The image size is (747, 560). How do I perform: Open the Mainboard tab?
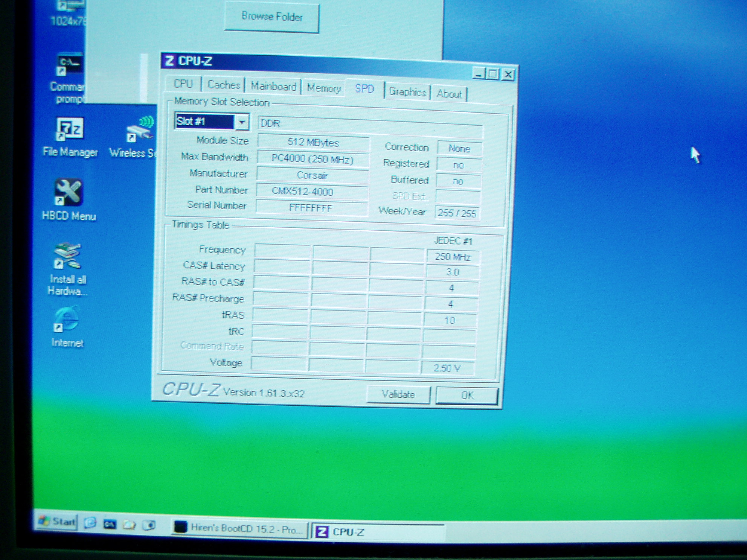(x=273, y=87)
